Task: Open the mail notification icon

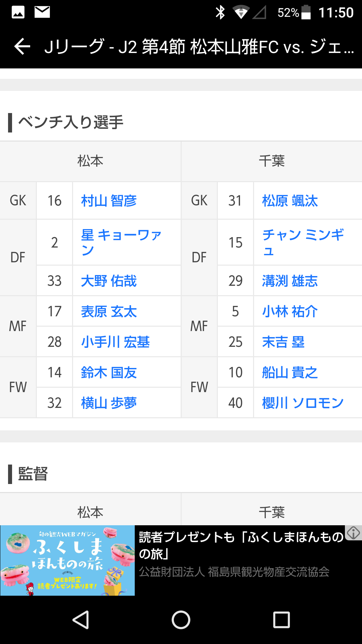Action: (42, 12)
